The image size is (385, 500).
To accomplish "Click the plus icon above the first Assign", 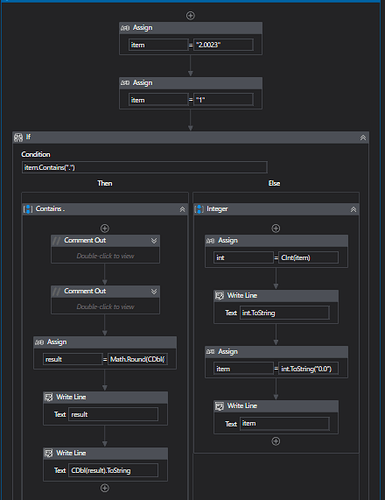I will pos(190,16).
